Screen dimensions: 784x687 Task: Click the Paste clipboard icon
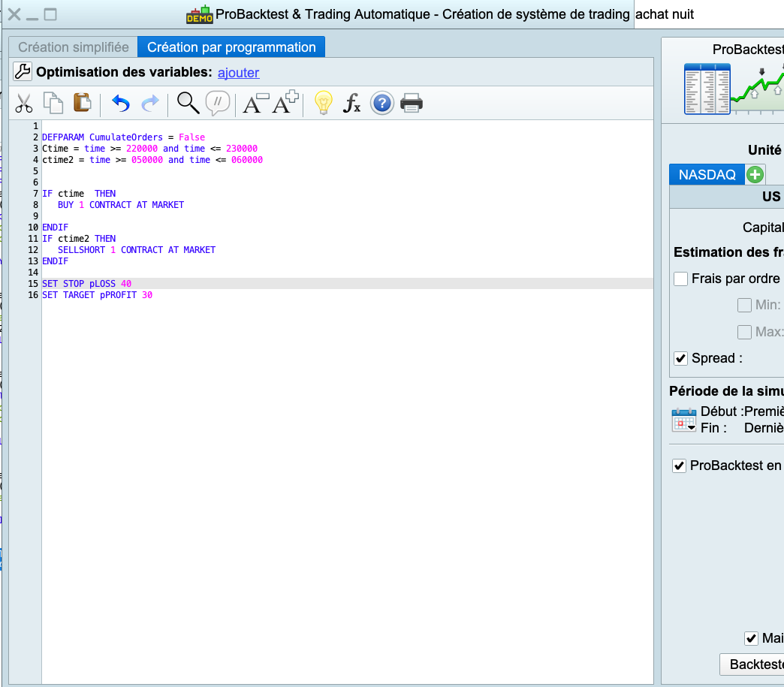[x=81, y=103]
